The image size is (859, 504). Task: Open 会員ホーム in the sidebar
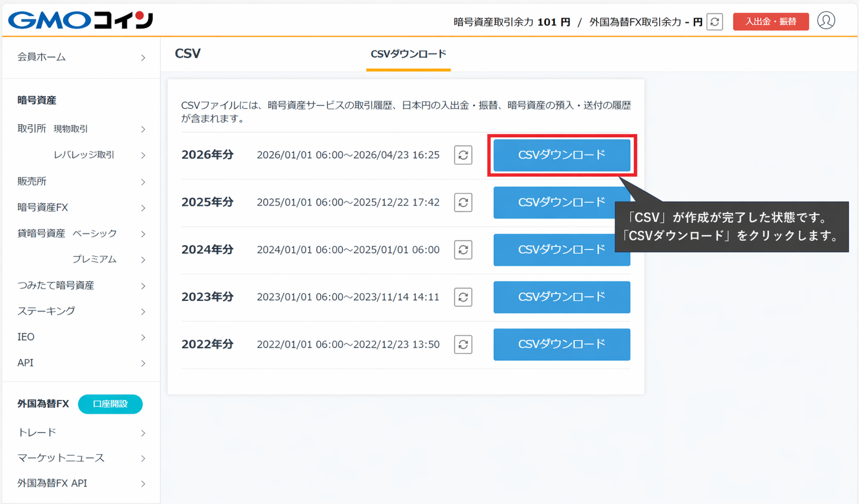(81, 57)
